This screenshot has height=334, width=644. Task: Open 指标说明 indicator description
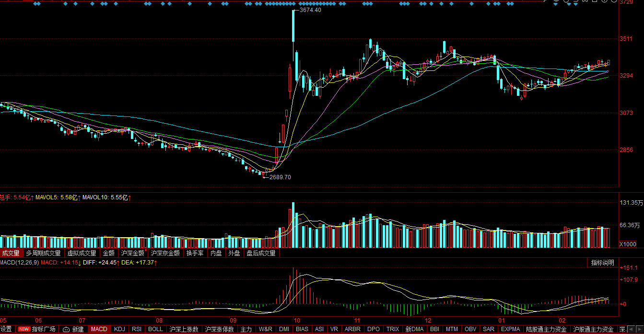602,263
